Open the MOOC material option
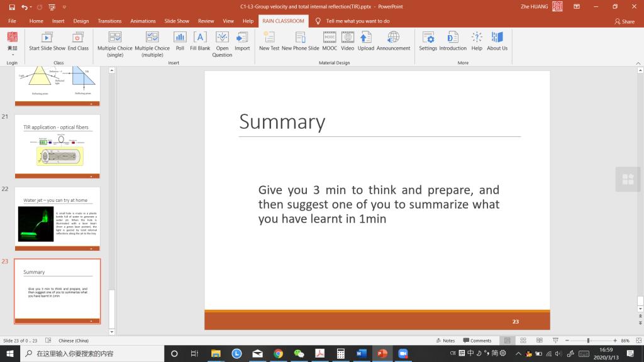 [x=330, y=38]
